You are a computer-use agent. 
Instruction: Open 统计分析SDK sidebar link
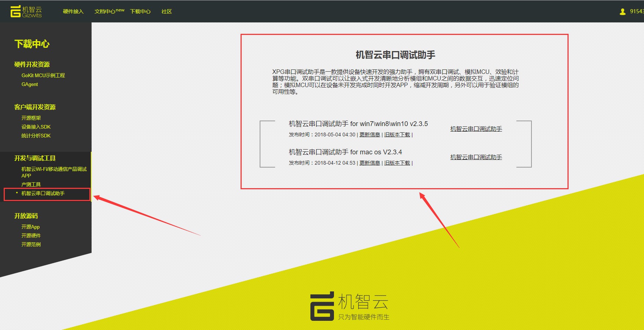[36, 136]
